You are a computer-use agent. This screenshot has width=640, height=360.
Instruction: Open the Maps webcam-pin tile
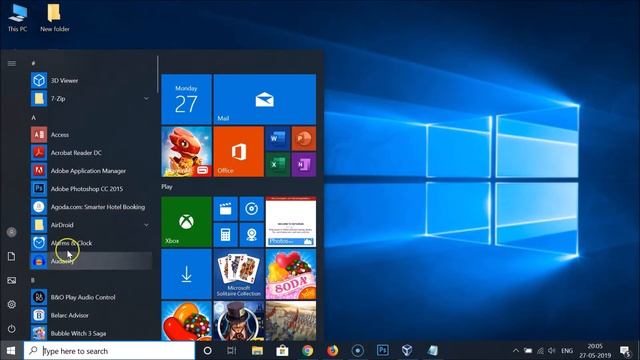[x=252, y=235]
